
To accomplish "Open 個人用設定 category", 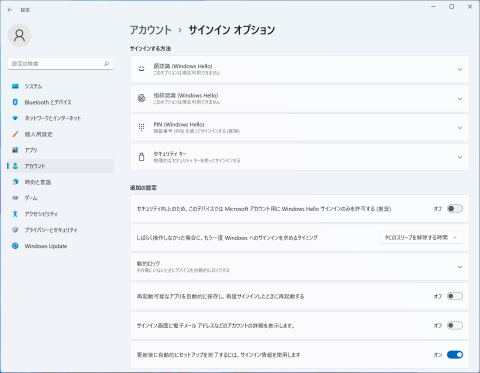I will point(60,134).
